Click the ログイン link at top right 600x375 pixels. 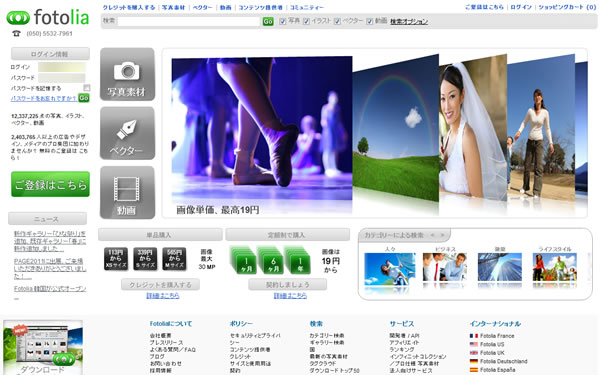(521, 7)
